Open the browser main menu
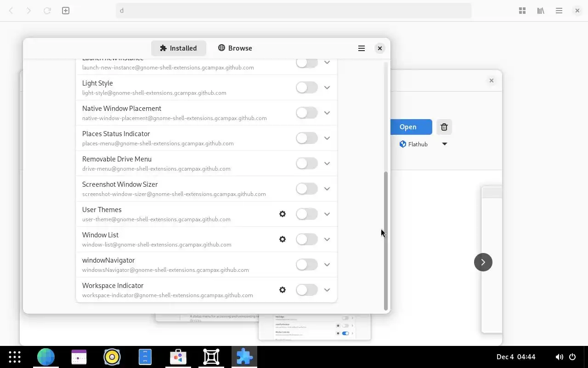 [559, 11]
